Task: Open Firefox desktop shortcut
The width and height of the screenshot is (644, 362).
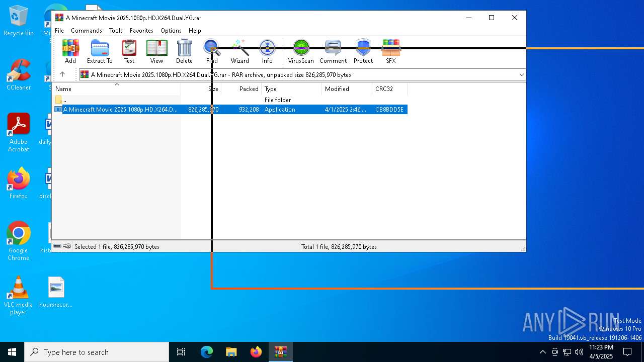Action: coord(19,184)
